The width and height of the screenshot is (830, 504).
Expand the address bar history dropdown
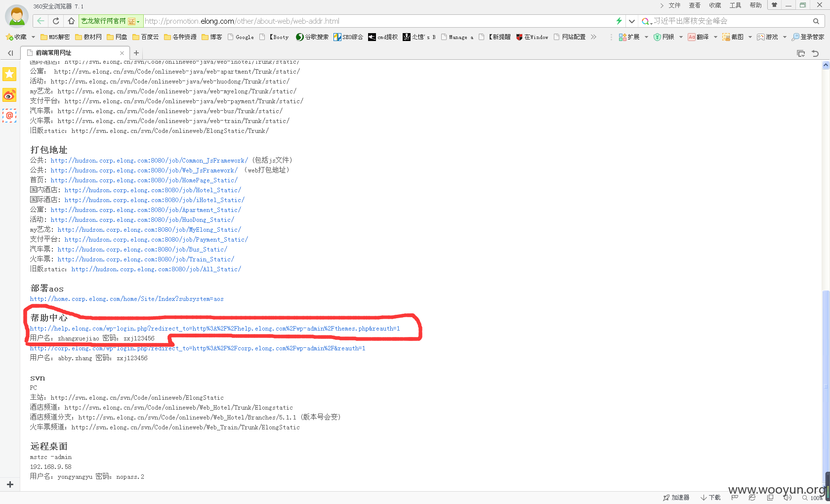[631, 21]
